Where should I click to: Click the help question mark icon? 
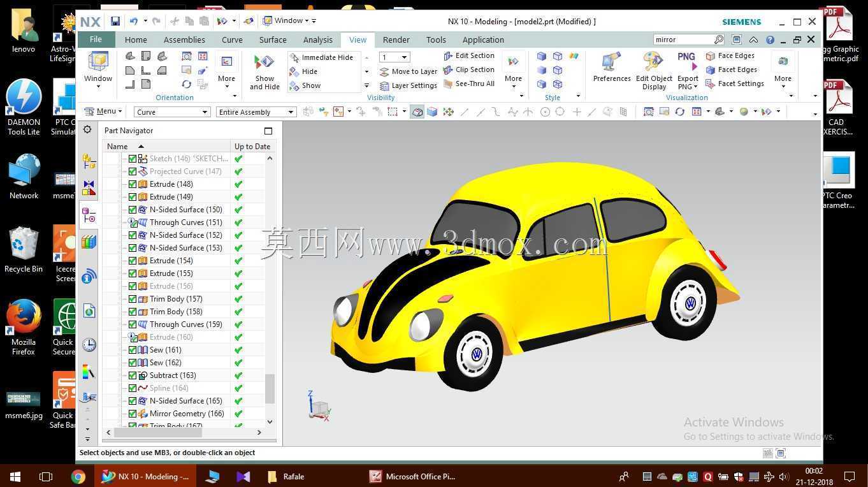tap(770, 40)
